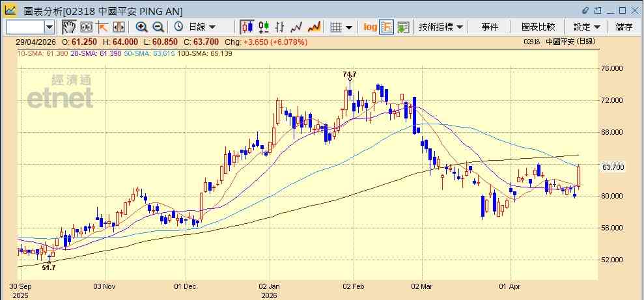The height and width of the screenshot is (300, 644).
Task: Zoom in with the plus magnifier
Action: point(142,27)
